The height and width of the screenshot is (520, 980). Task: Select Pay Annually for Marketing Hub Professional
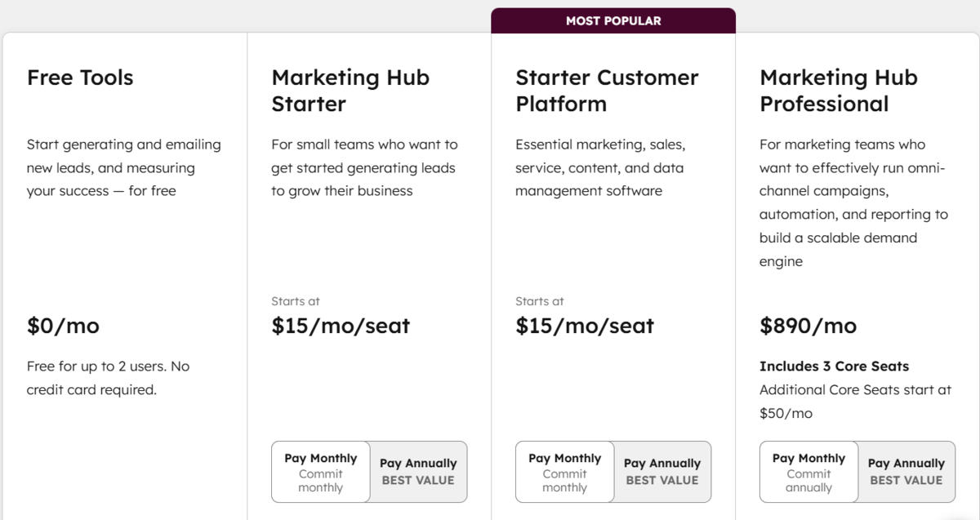click(906, 471)
